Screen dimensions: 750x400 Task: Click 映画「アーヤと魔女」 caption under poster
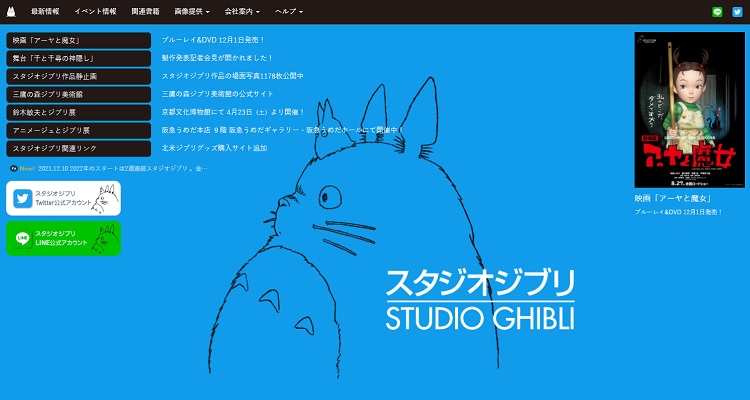tap(673, 198)
